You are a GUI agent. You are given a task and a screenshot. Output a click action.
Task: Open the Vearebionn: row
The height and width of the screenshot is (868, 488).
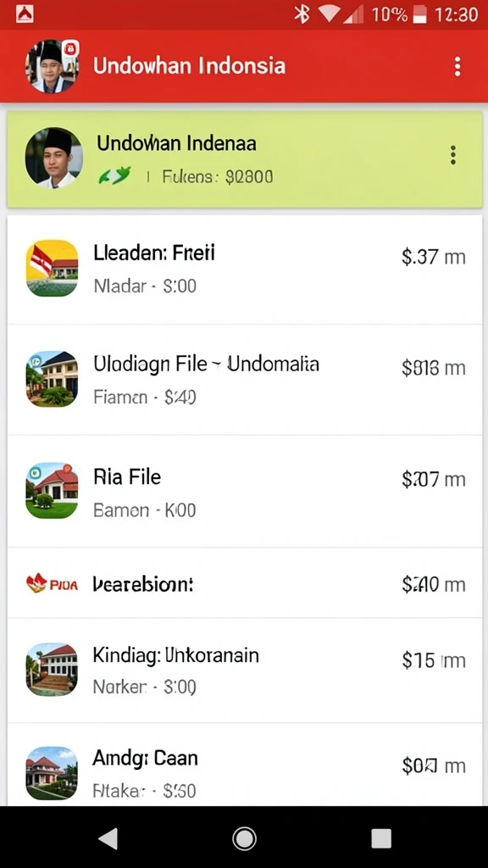[x=244, y=583]
